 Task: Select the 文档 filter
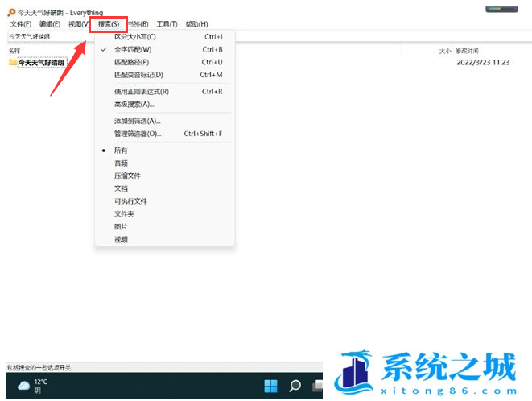click(x=165, y=188)
